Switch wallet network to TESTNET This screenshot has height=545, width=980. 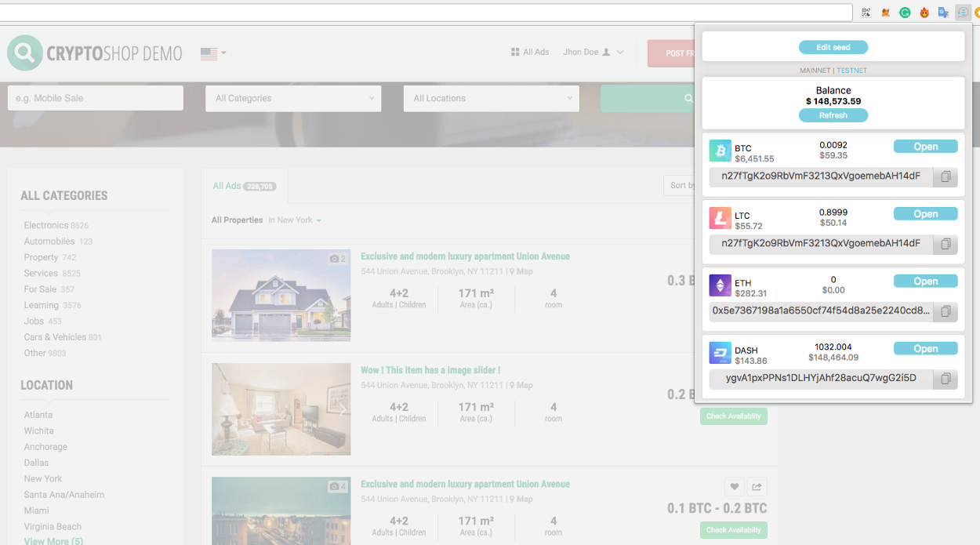pyautogui.click(x=851, y=71)
